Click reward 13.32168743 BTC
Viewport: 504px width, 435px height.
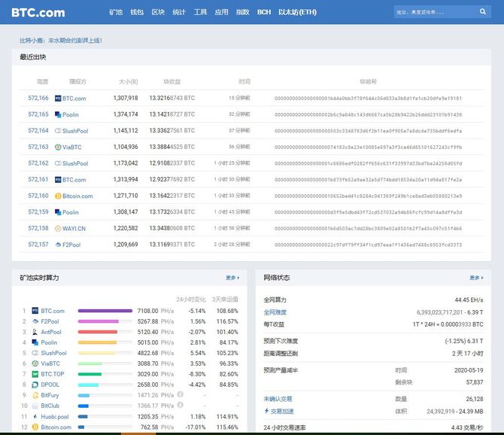click(x=172, y=98)
